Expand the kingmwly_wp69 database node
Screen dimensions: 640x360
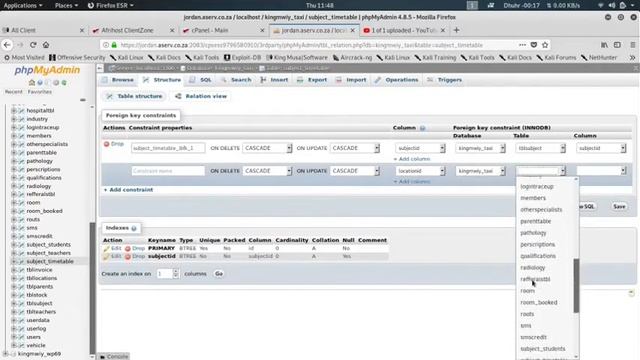pyautogui.click(x=5, y=354)
